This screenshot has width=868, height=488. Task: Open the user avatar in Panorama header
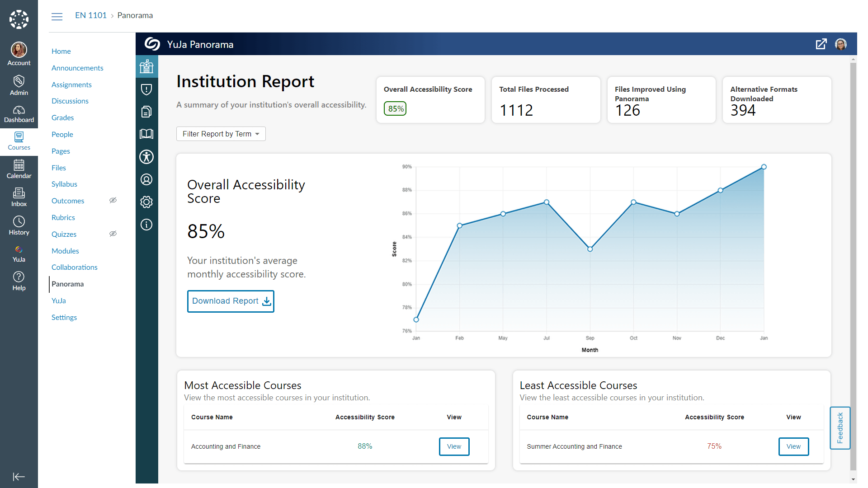click(x=841, y=44)
